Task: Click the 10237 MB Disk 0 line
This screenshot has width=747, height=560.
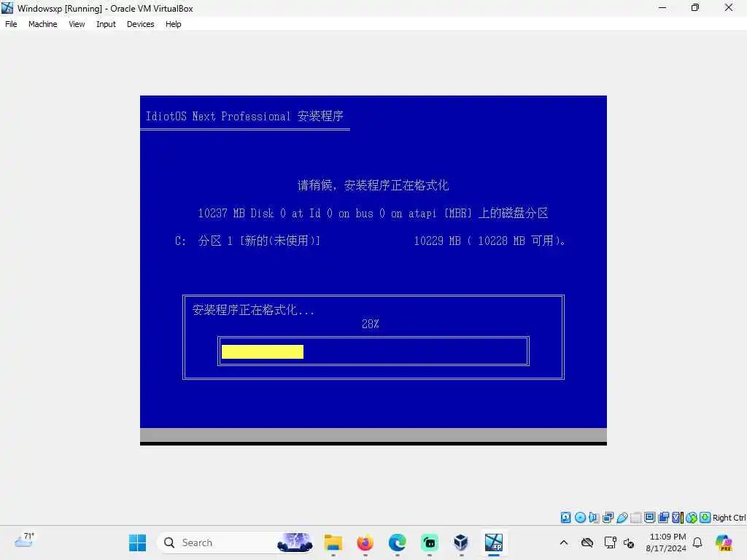Action: pyautogui.click(x=373, y=213)
